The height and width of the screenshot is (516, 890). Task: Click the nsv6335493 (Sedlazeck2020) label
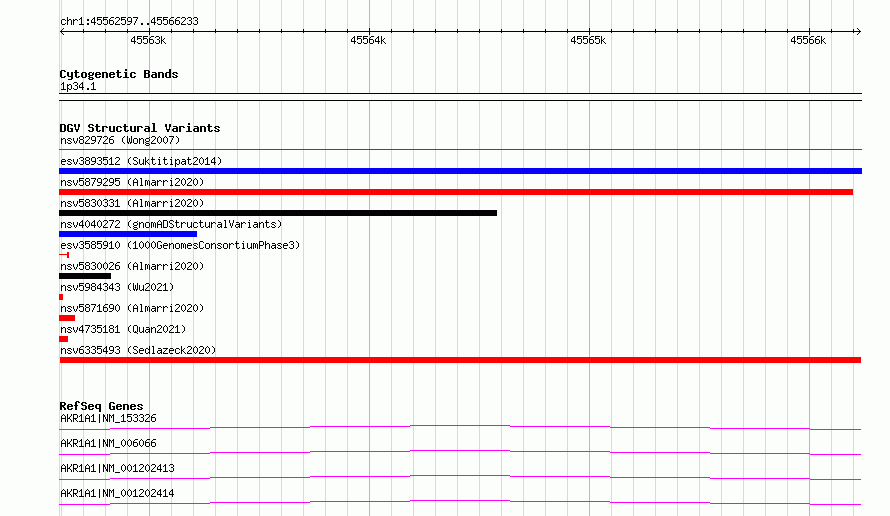point(138,350)
